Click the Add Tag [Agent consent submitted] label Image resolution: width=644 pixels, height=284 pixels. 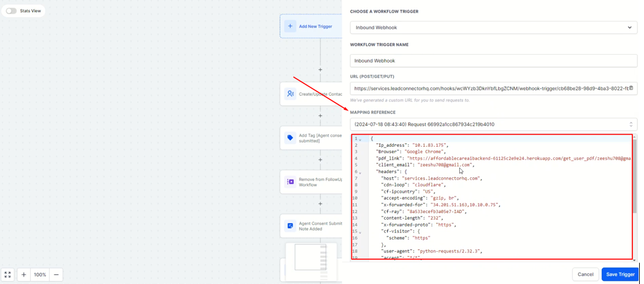[320, 138]
